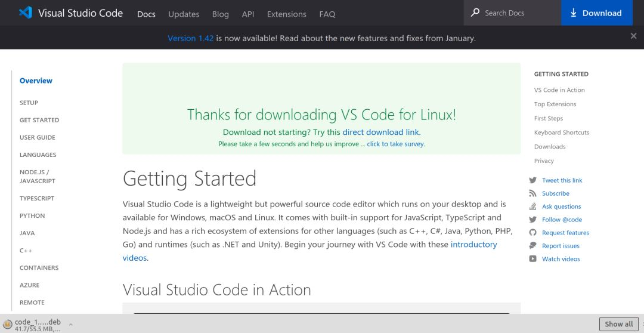Click the direct download link
Image resolution: width=644 pixels, height=333 pixels.
coord(380,132)
